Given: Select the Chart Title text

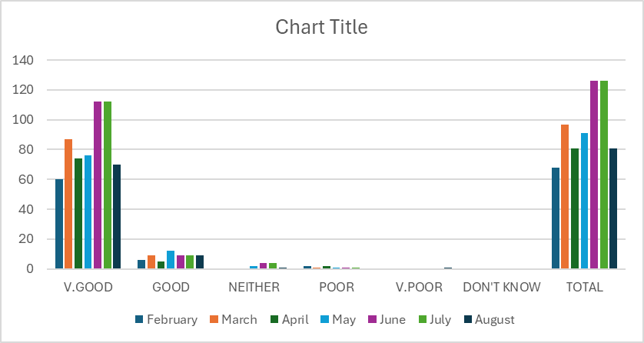Looking at the screenshot, I should point(321,28).
